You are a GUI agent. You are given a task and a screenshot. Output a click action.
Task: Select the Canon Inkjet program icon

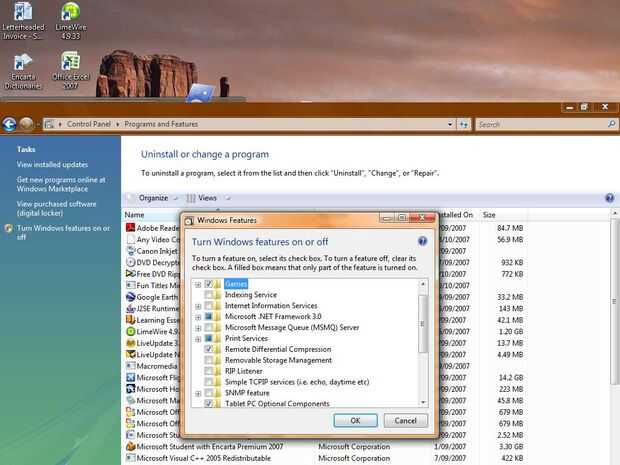[x=130, y=251]
